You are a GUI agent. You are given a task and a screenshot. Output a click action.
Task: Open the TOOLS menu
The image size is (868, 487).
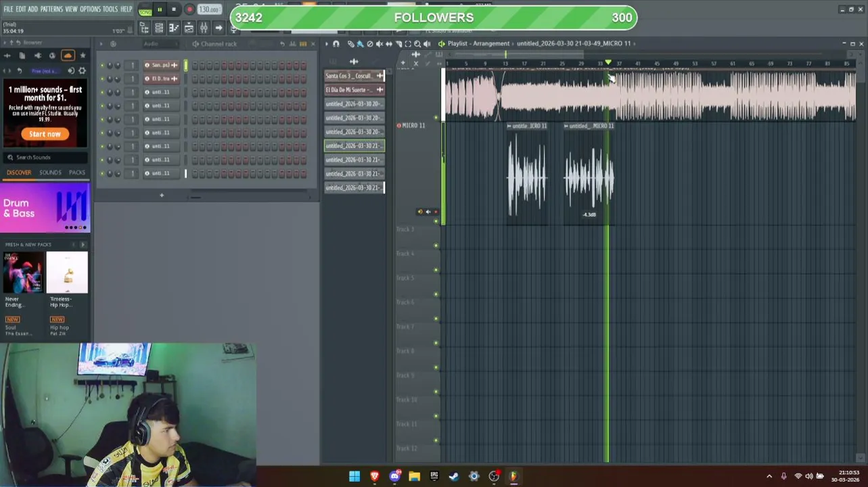(x=110, y=9)
